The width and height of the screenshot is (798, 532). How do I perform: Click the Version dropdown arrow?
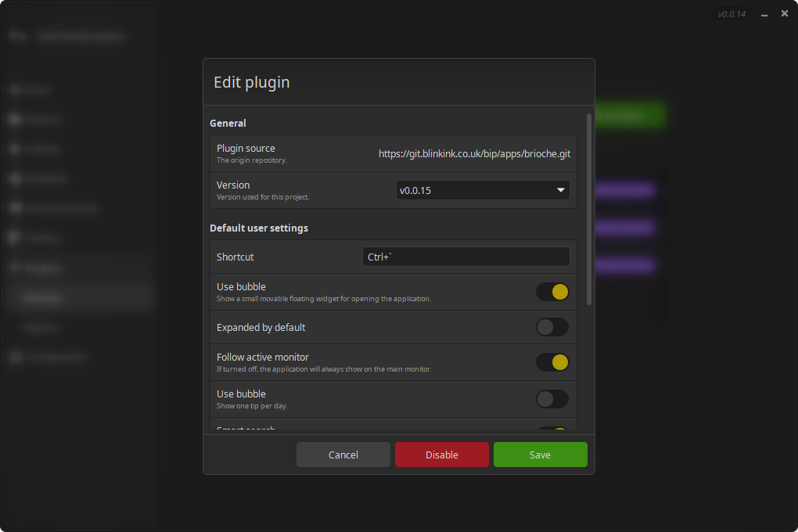[560, 190]
